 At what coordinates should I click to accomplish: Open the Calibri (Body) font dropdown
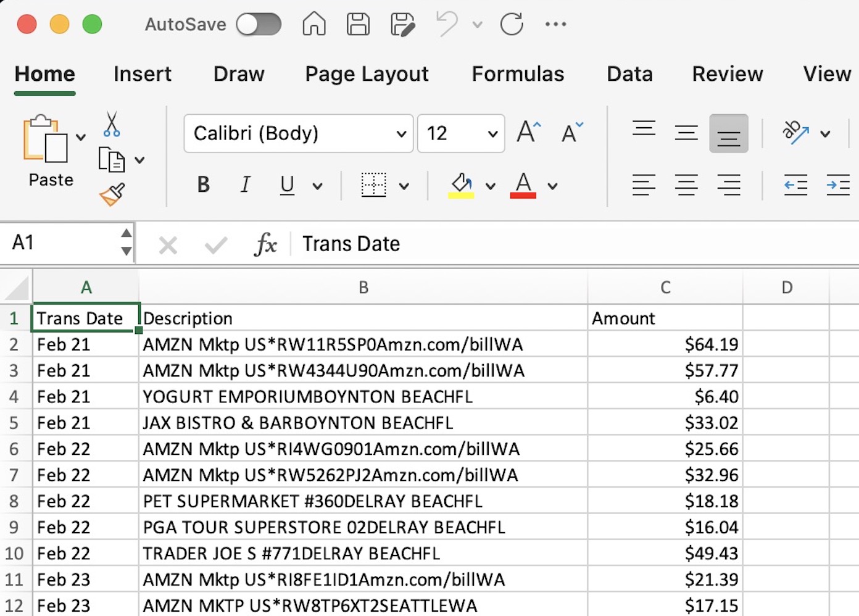tap(299, 133)
